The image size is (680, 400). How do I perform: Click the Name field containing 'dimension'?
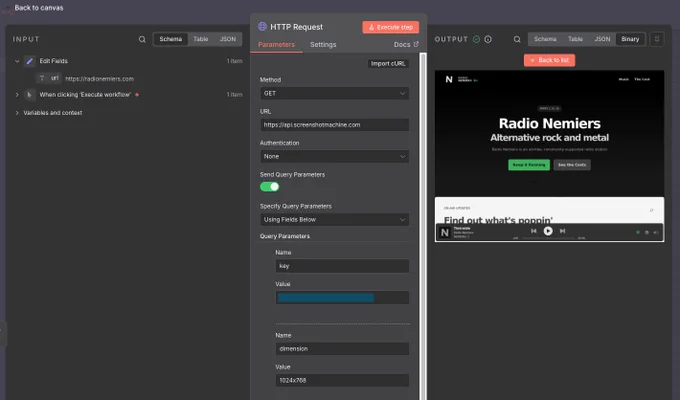[342, 349]
